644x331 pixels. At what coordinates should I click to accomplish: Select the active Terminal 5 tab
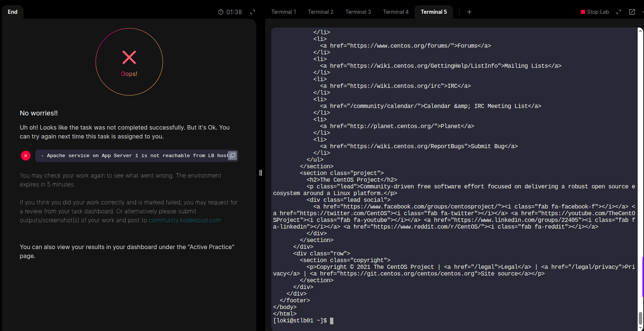[434, 12]
